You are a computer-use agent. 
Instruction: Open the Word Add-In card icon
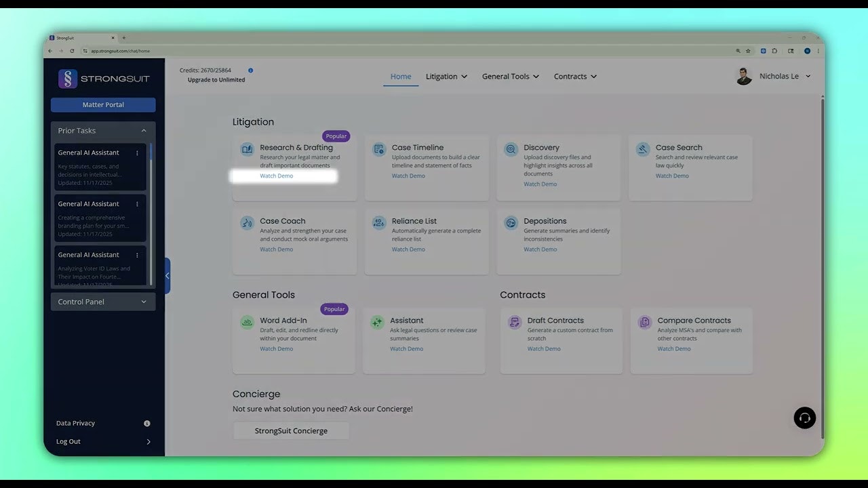[x=247, y=323]
